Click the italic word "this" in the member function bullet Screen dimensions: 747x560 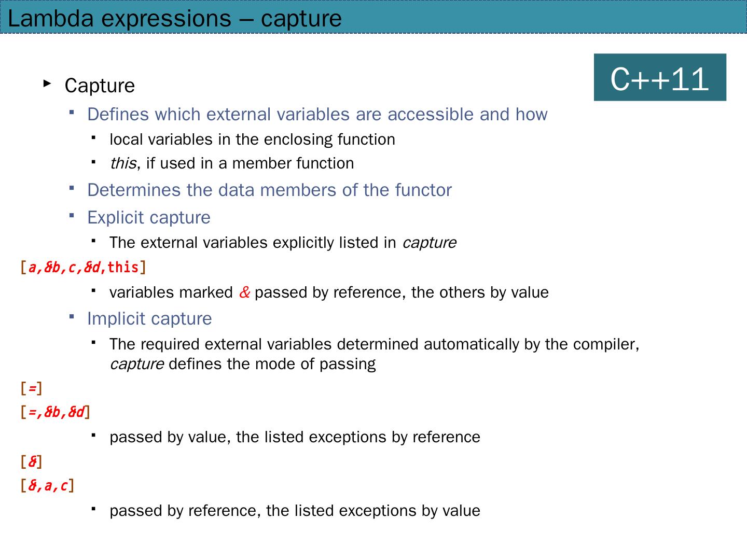123,163
